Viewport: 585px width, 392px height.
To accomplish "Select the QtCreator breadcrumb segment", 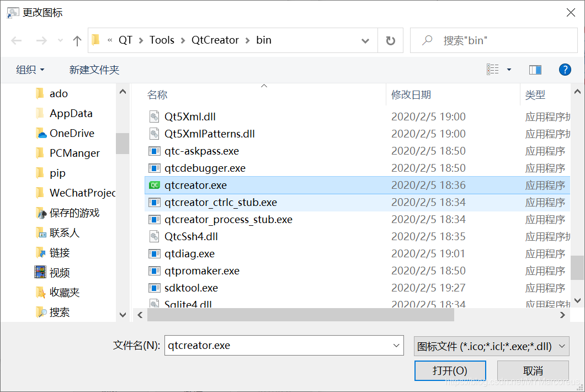I will 215,40.
